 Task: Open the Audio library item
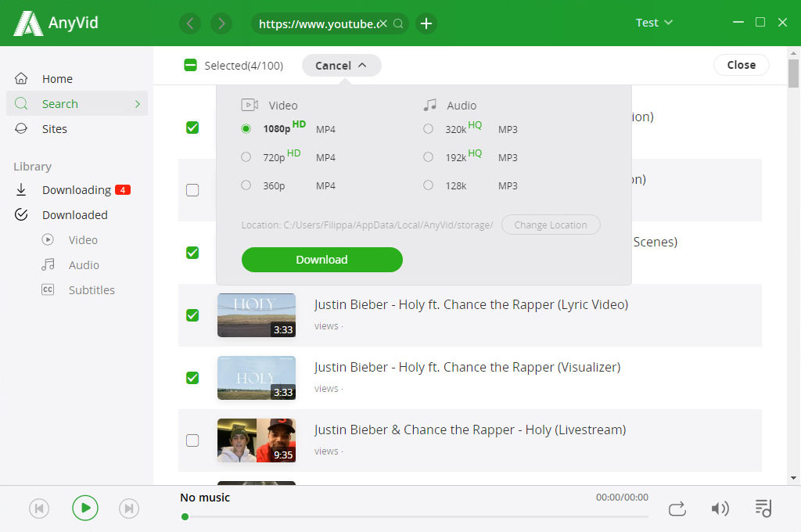click(84, 264)
